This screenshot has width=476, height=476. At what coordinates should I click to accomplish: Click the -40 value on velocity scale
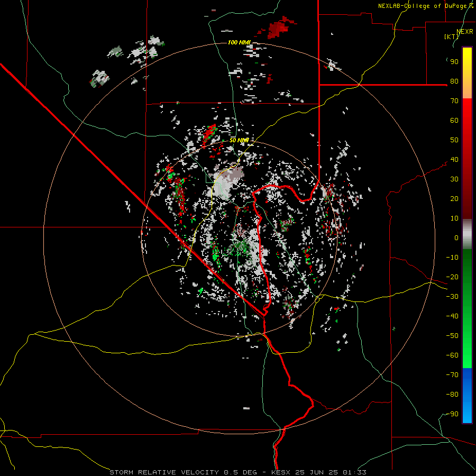[452, 316]
